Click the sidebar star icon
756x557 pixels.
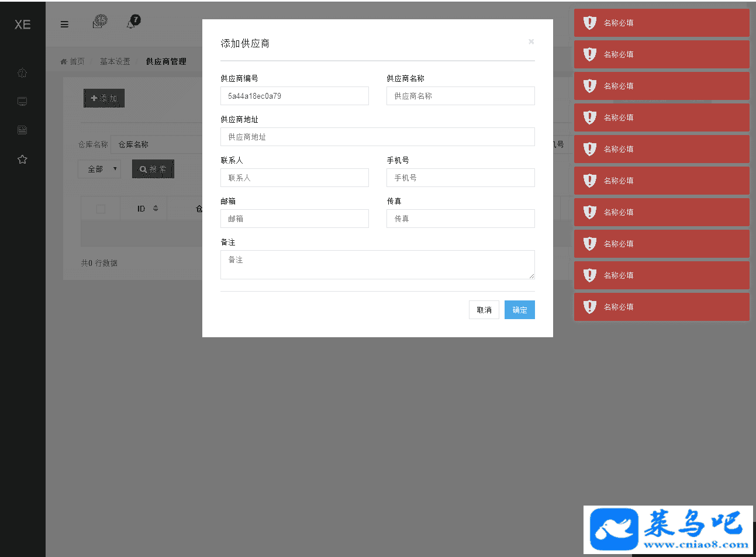pyautogui.click(x=22, y=159)
